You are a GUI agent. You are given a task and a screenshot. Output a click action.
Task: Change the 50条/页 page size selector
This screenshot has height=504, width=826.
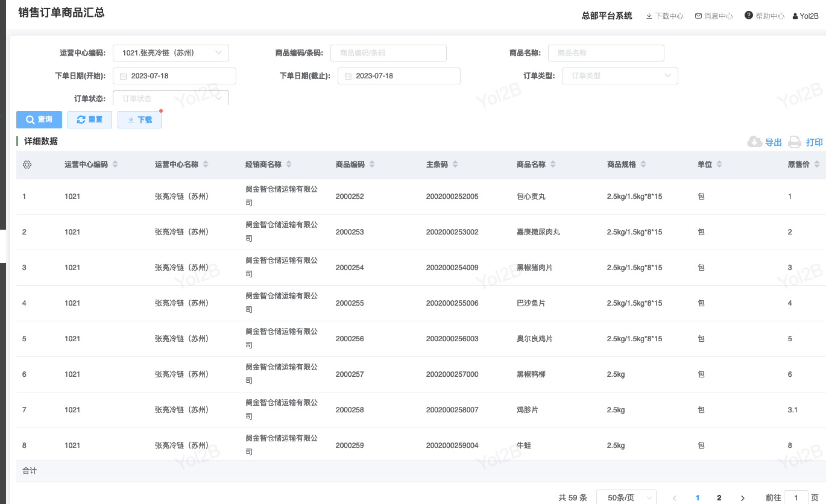pos(626,497)
